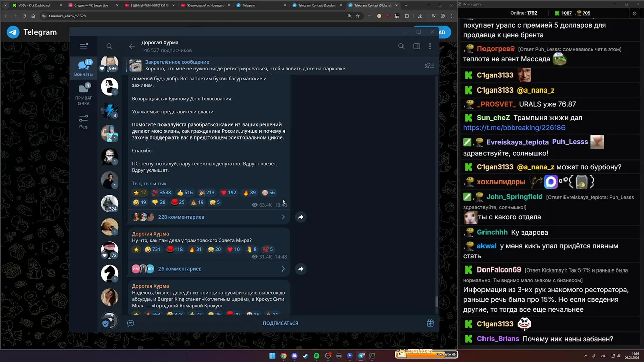Open Дорогая Хурма channel header info

click(x=167, y=46)
